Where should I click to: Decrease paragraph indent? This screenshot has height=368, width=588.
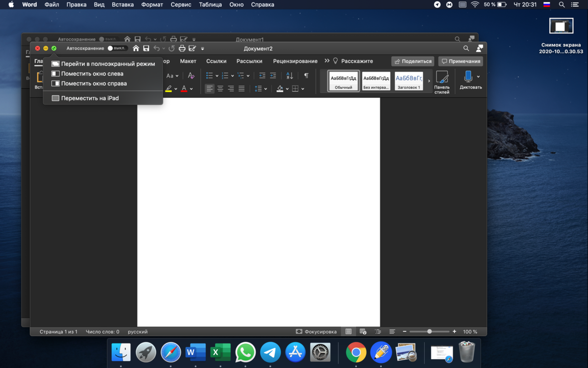[x=262, y=76]
